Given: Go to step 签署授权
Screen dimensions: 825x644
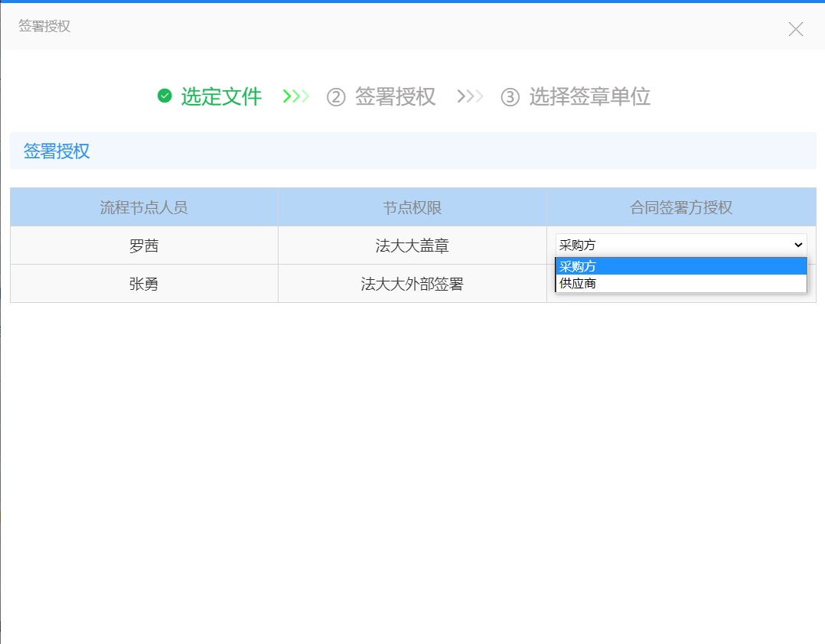Looking at the screenshot, I should point(395,96).
